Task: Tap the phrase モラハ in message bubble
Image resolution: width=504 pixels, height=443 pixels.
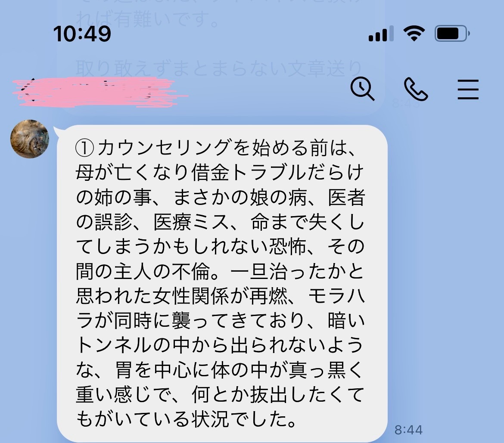Action: coord(336,296)
